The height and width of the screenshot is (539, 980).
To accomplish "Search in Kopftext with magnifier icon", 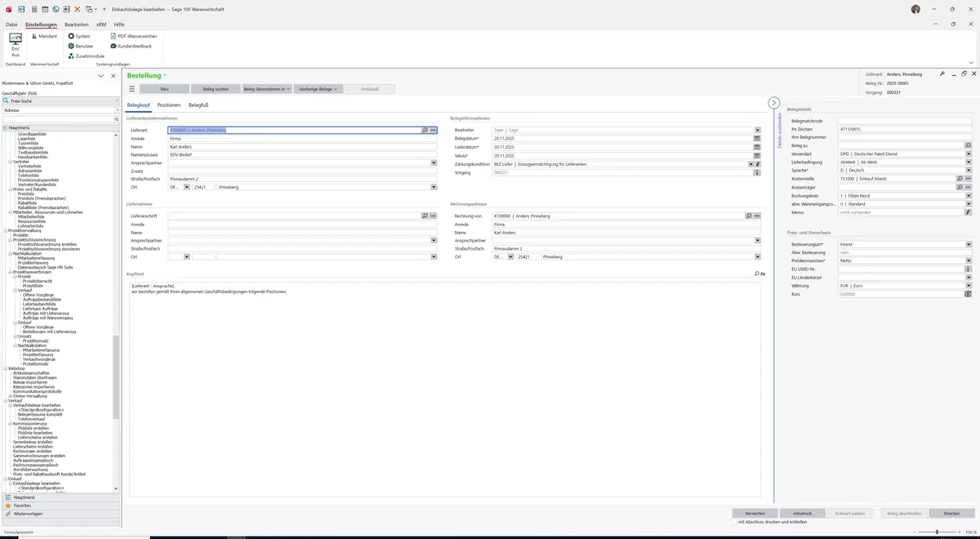I will [757, 274].
